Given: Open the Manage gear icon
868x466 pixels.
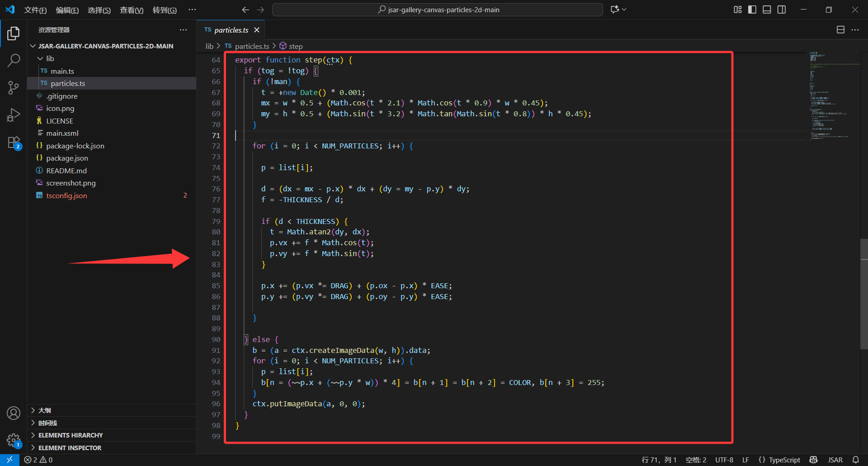Looking at the screenshot, I should 14,440.
